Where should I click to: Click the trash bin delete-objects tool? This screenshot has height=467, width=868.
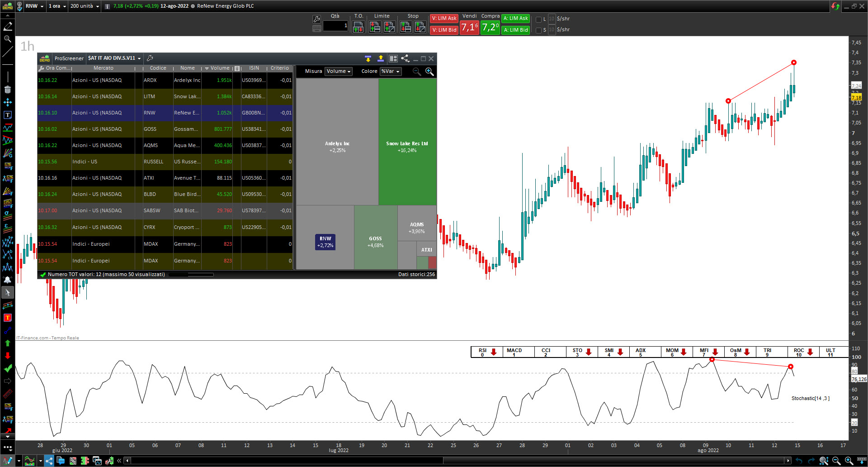tap(8, 90)
